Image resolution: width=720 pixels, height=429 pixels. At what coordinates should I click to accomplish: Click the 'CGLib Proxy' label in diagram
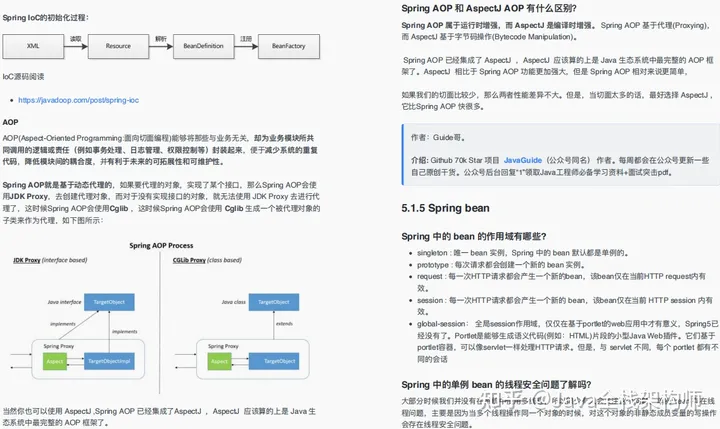(189, 260)
